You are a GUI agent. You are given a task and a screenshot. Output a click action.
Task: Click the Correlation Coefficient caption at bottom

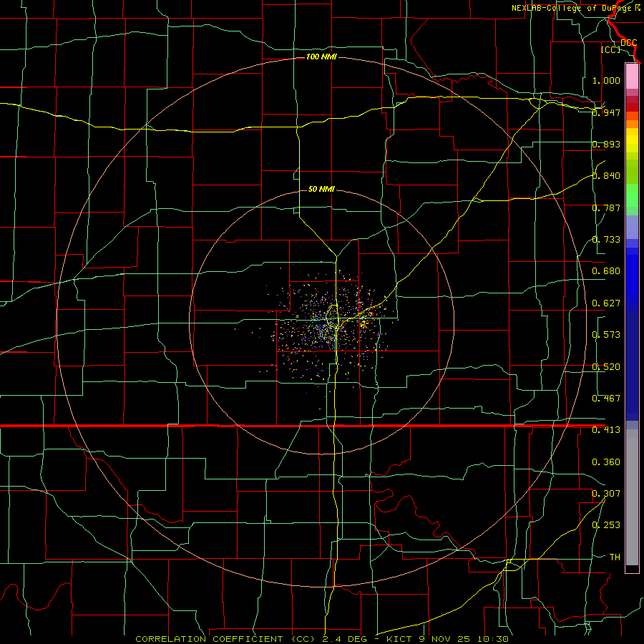[322, 639]
